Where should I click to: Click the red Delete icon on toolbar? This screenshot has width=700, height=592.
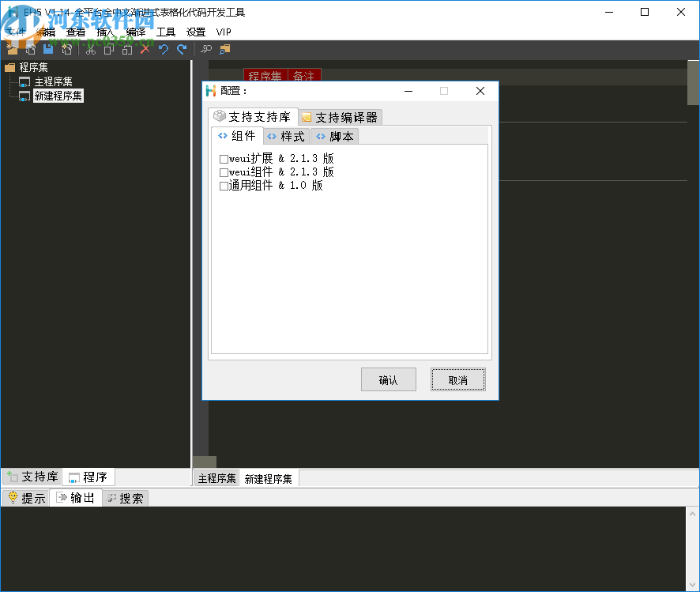pyautogui.click(x=145, y=49)
